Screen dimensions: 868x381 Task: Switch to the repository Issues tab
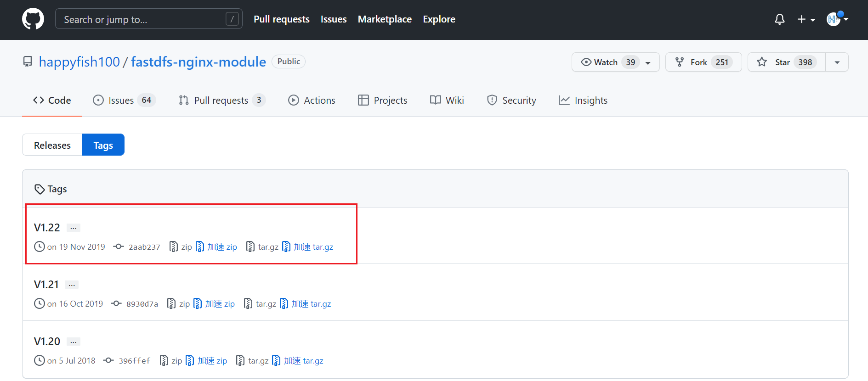[124, 100]
